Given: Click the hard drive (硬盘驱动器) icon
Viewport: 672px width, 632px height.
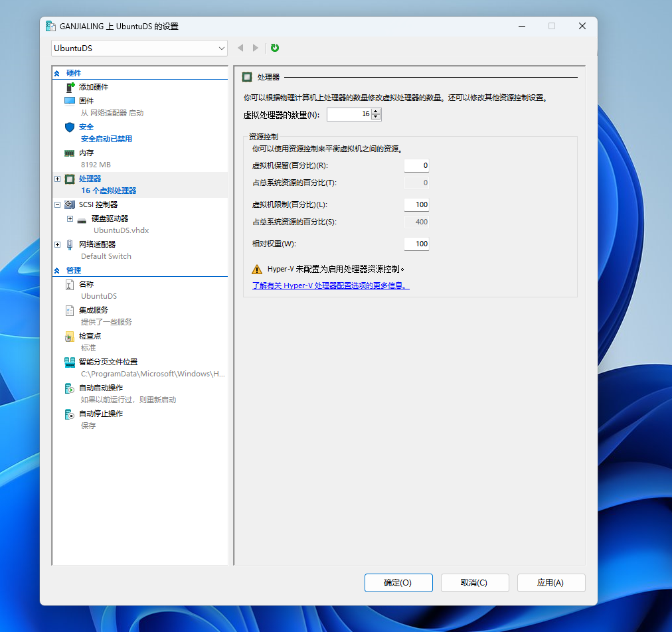Looking at the screenshot, I should tap(82, 220).
